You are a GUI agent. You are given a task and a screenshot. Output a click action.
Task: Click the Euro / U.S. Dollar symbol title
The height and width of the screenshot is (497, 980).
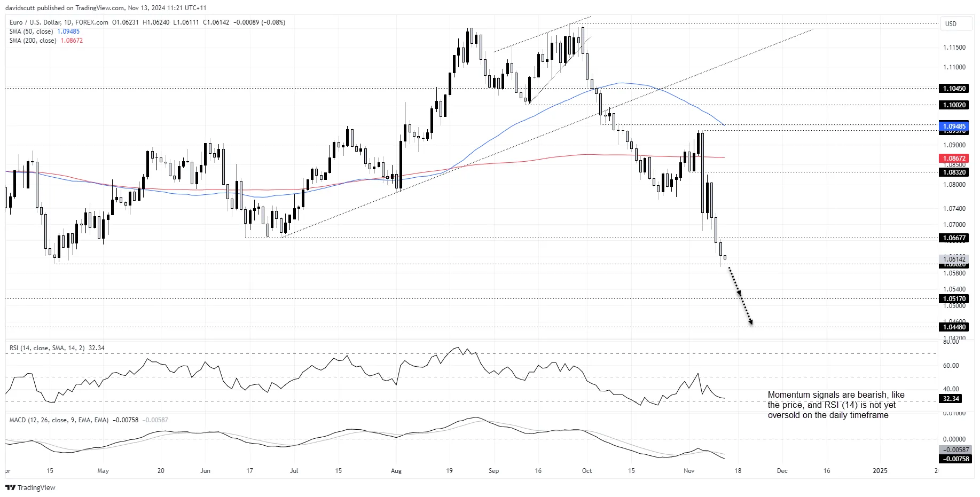(x=58, y=22)
